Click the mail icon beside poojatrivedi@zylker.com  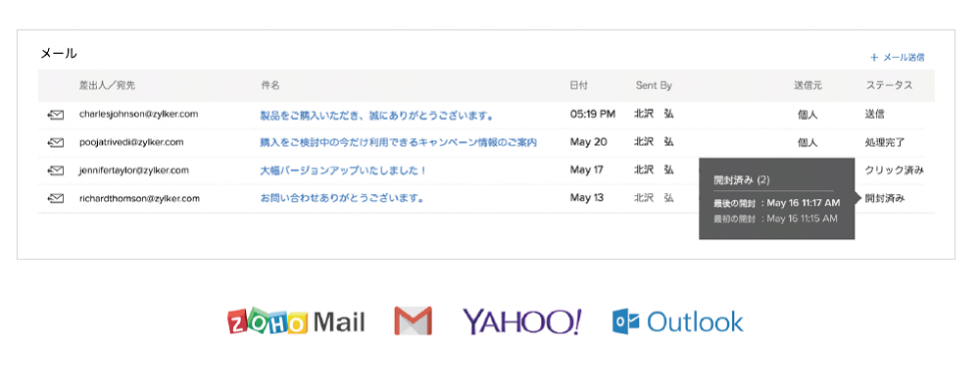pyautogui.click(x=55, y=142)
